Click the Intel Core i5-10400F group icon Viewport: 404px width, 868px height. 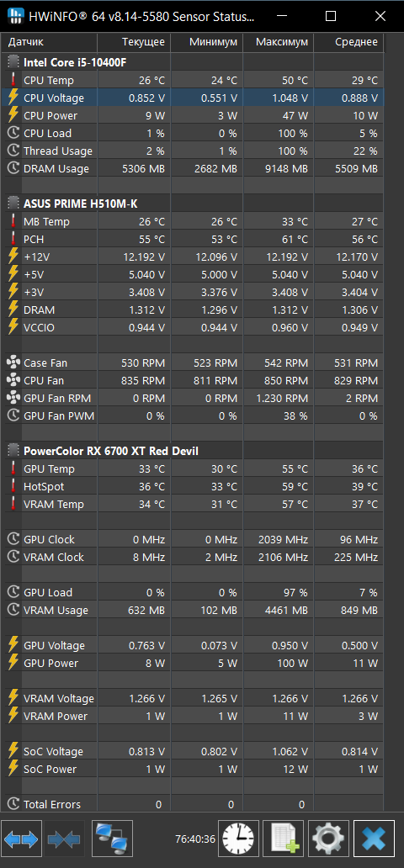[13, 62]
